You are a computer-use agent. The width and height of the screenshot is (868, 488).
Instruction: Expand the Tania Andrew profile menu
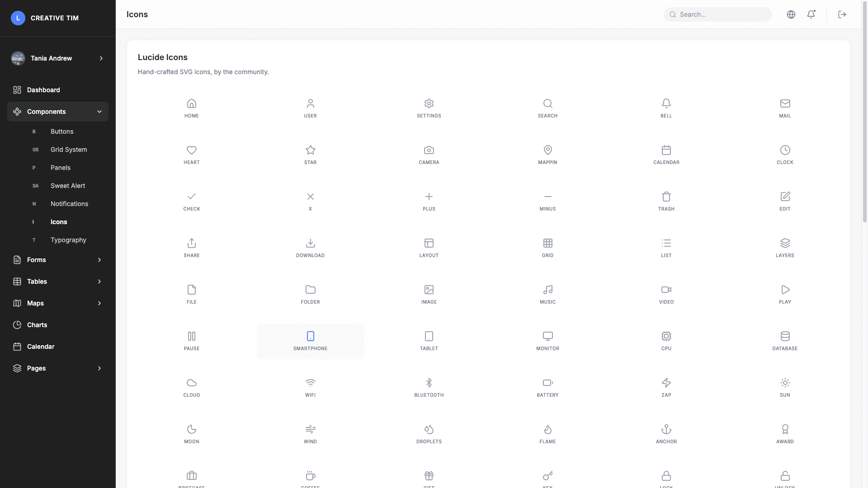tap(58, 58)
